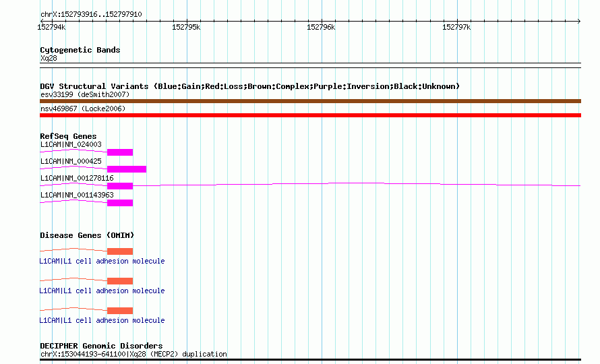Image resolution: width=600 pixels, height=364 pixels.
Task: Click the L1CAM|NM_001143963 transcript label
Action: pos(77,195)
